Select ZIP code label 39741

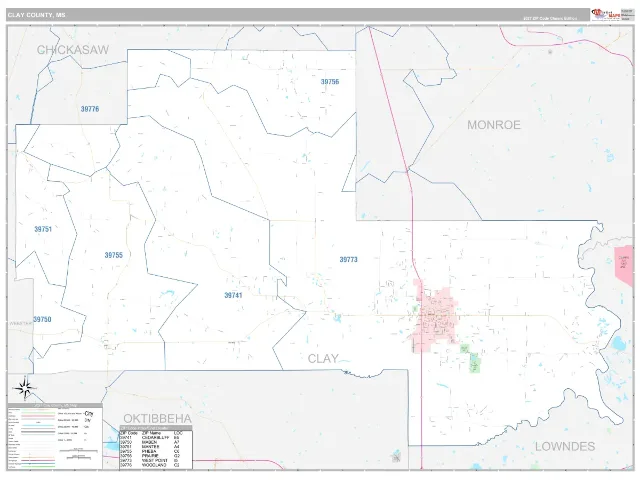pyautogui.click(x=233, y=295)
